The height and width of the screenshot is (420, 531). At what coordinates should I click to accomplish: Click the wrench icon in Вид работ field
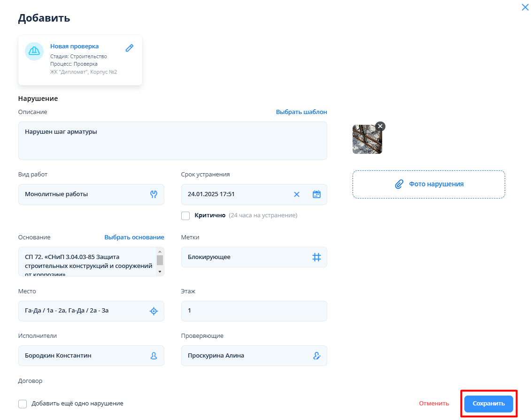[154, 194]
